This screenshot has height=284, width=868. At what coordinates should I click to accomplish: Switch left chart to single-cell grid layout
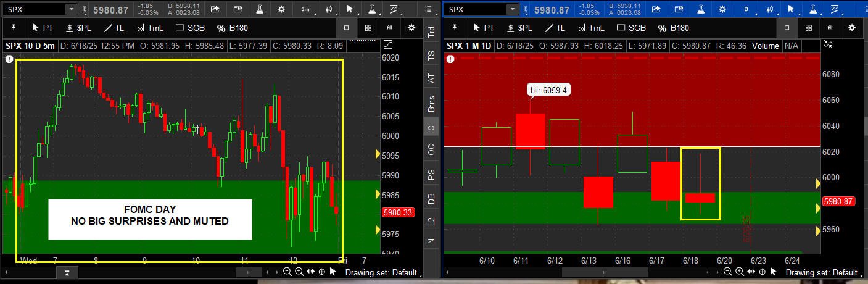(347, 28)
